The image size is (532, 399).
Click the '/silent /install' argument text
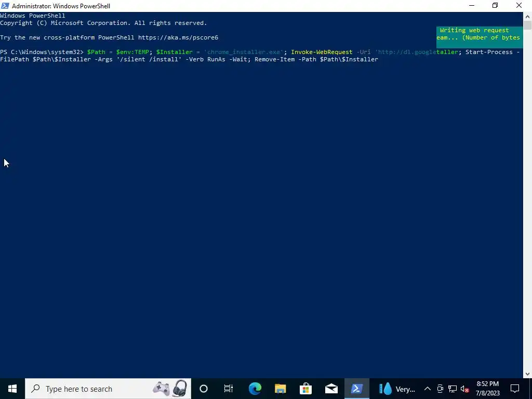(149, 59)
